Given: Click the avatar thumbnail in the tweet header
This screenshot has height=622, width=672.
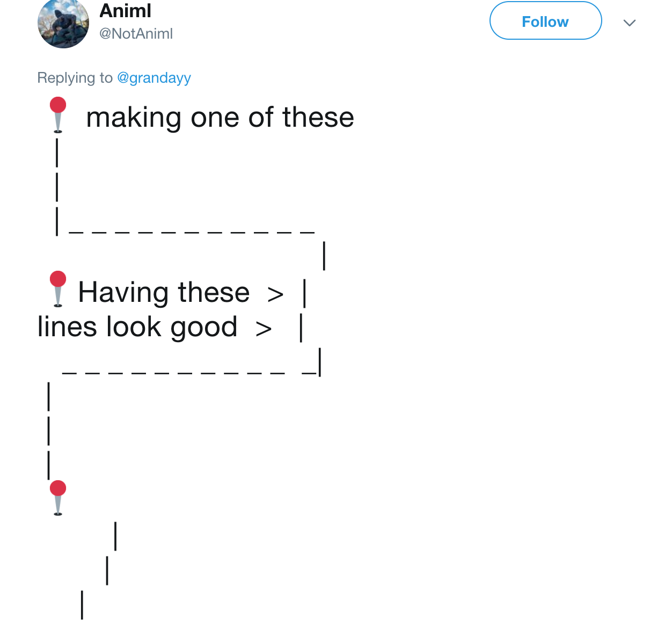Looking at the screenshot, I should [63, 24].
